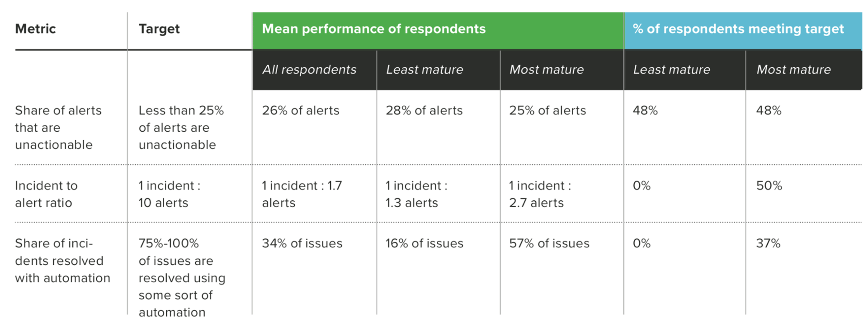The image size is (868, 332).
Task: Click the All respondents subheader
Action: (309, 70)
